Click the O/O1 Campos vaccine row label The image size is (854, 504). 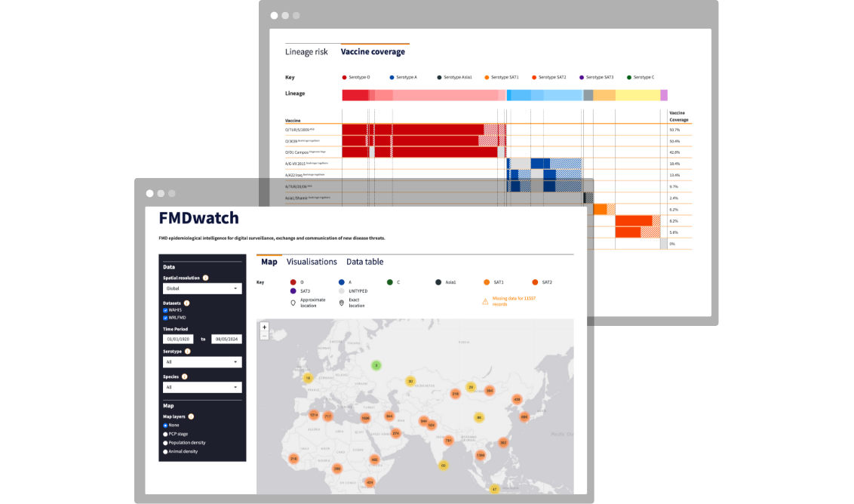click(x=306, y=152)
